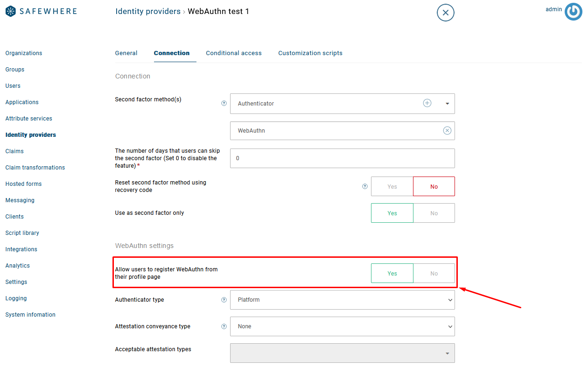Viewport: 588px width, 368px height.
Task: Remove WebAuthn using the circled X icon
Action: 447,131
